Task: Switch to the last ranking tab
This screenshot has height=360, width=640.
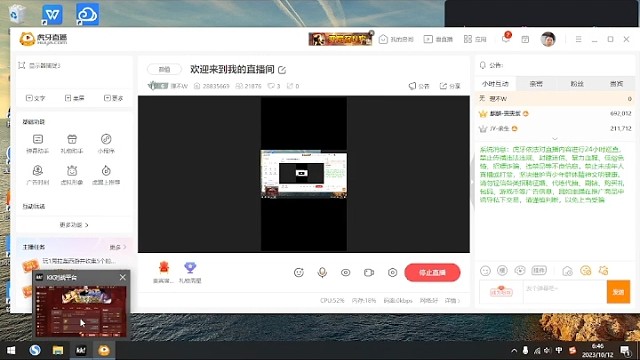Action: (616, 84)
